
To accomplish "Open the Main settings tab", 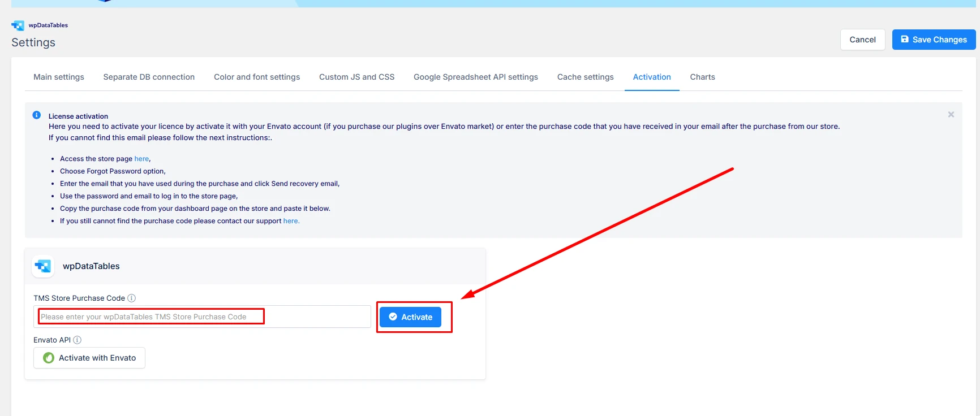I will [59, 77].
